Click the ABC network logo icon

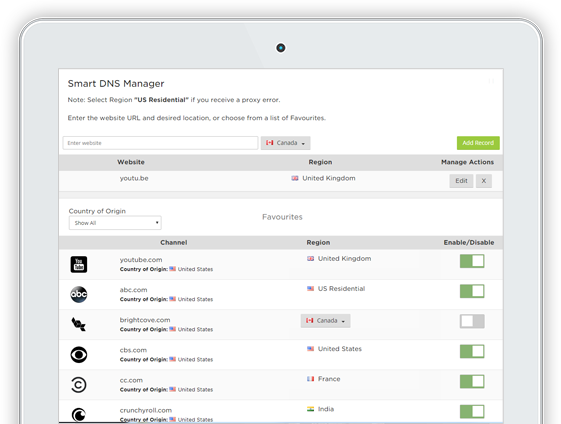(79, 294)
